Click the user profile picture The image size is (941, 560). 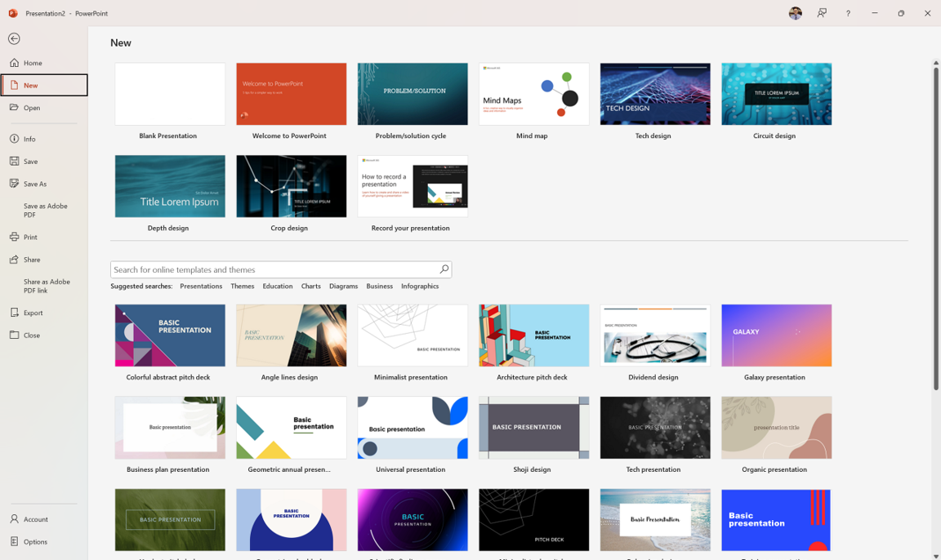click(795, 13)
